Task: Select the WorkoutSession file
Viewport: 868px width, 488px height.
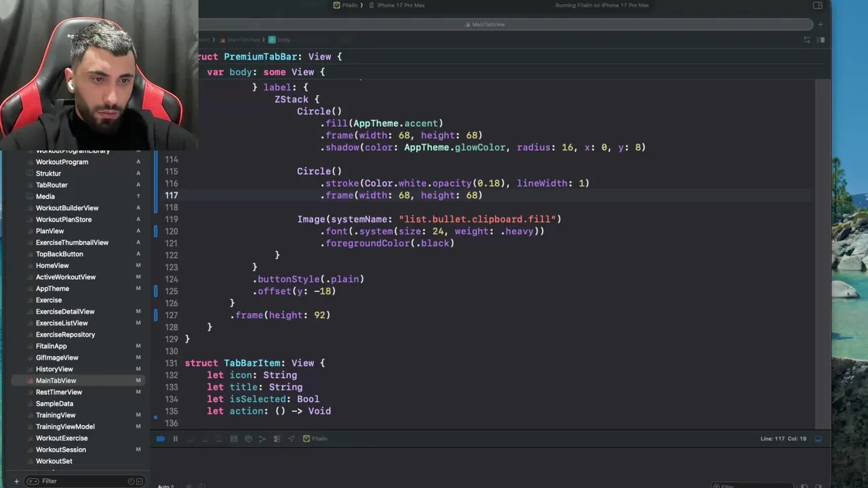Action: [x=61, y=450]
